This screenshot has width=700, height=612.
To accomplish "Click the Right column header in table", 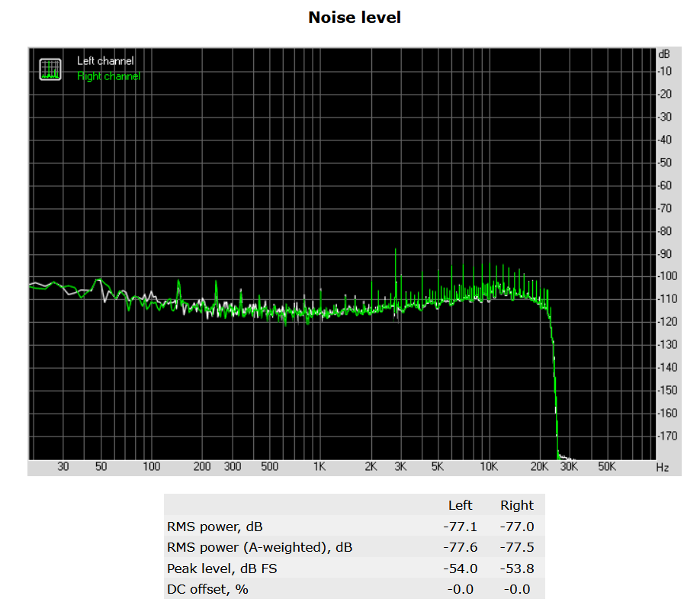I will tap(517, 505).
